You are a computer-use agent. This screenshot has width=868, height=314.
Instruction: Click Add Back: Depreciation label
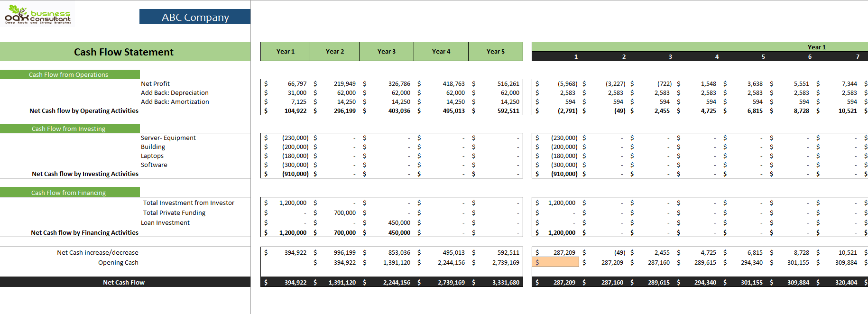click(x=175, y=92)
